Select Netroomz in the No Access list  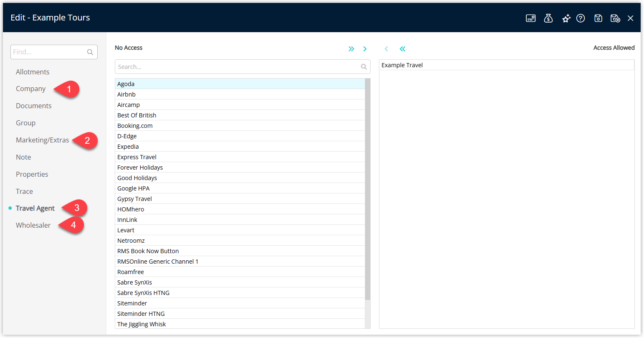[240, 241]
